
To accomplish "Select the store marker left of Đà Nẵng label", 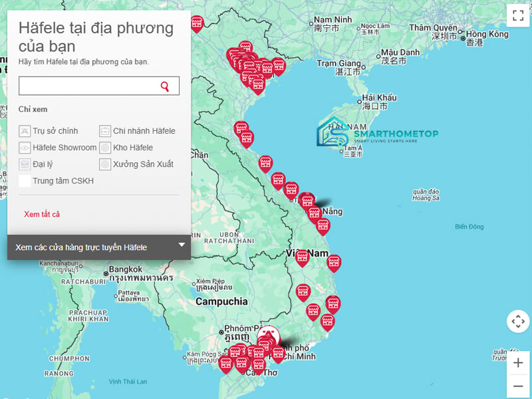I will pos(314,214).
